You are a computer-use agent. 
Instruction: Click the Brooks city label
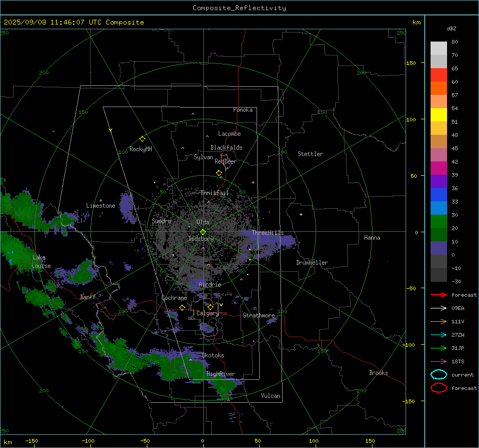378,373
